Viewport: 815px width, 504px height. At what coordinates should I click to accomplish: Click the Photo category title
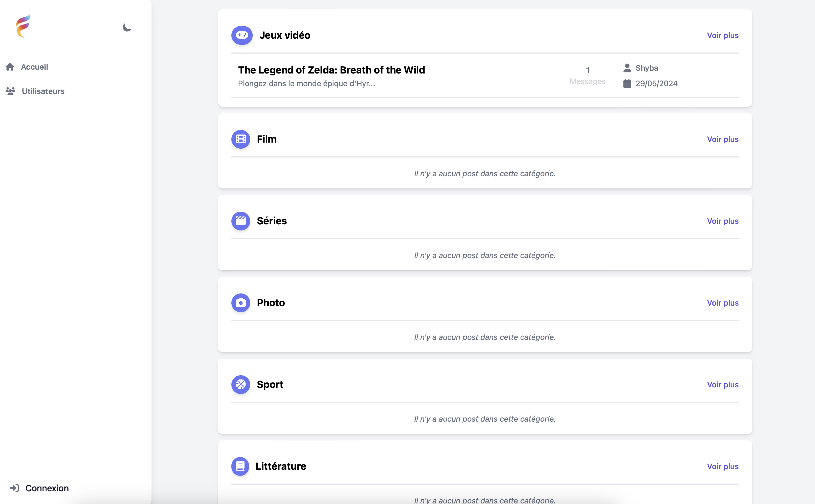[270, 303]
